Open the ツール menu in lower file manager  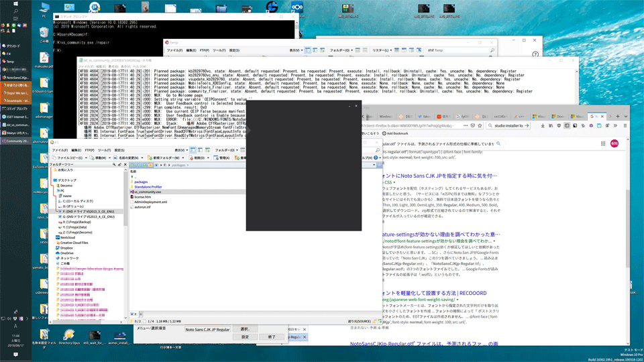104,150
